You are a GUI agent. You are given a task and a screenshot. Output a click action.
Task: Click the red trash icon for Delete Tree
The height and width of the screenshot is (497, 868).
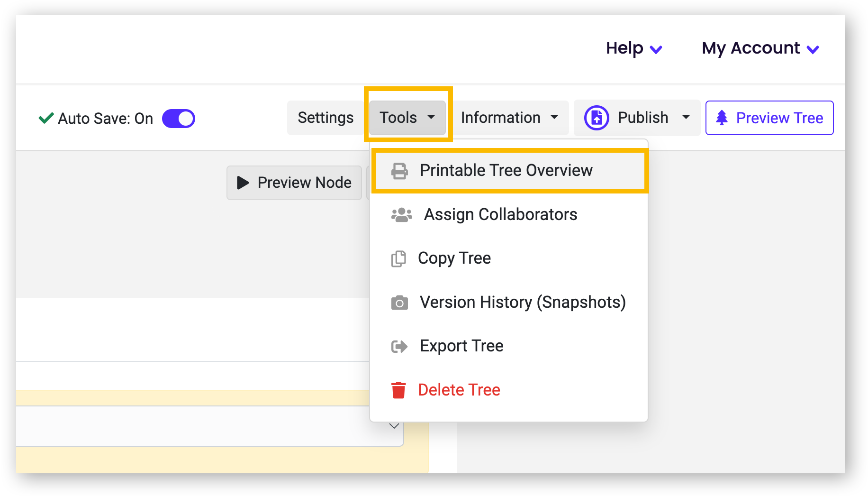tap(398, 389)
